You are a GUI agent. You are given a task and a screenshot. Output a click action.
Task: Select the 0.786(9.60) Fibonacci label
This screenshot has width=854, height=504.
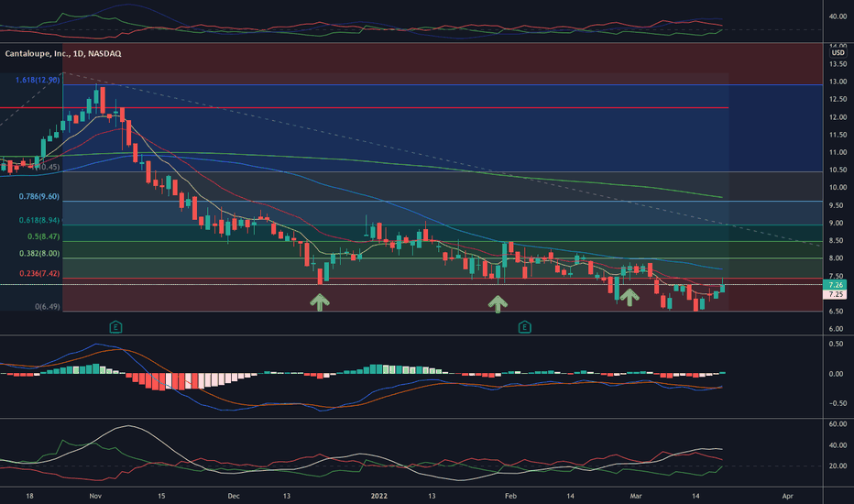tap(39, 197)
